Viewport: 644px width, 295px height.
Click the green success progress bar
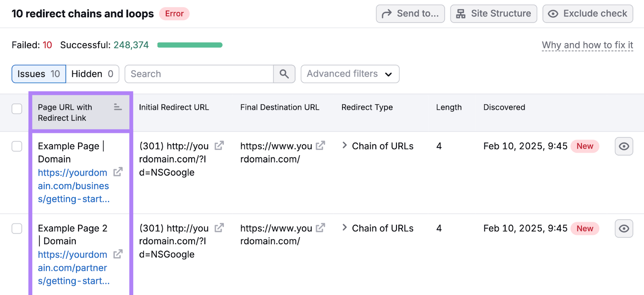pyautogui.click(x=190, y=45)
